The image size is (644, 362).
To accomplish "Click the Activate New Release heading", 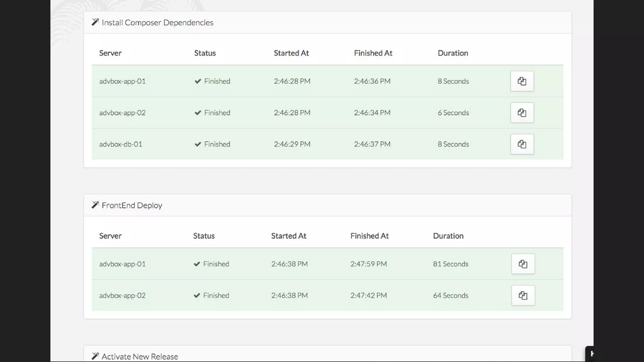I will tap(140, 357).
